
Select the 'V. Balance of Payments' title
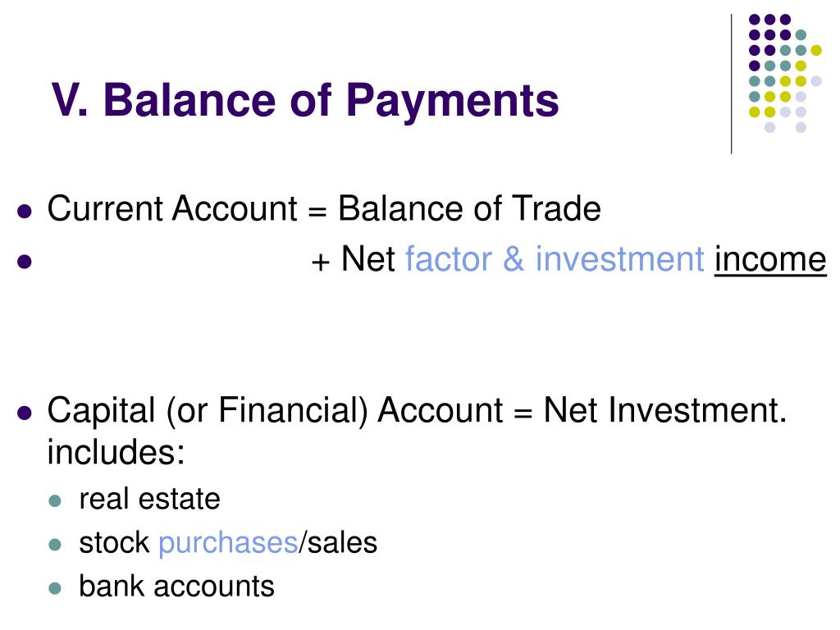pyautogui.click(x=305, y=100)
